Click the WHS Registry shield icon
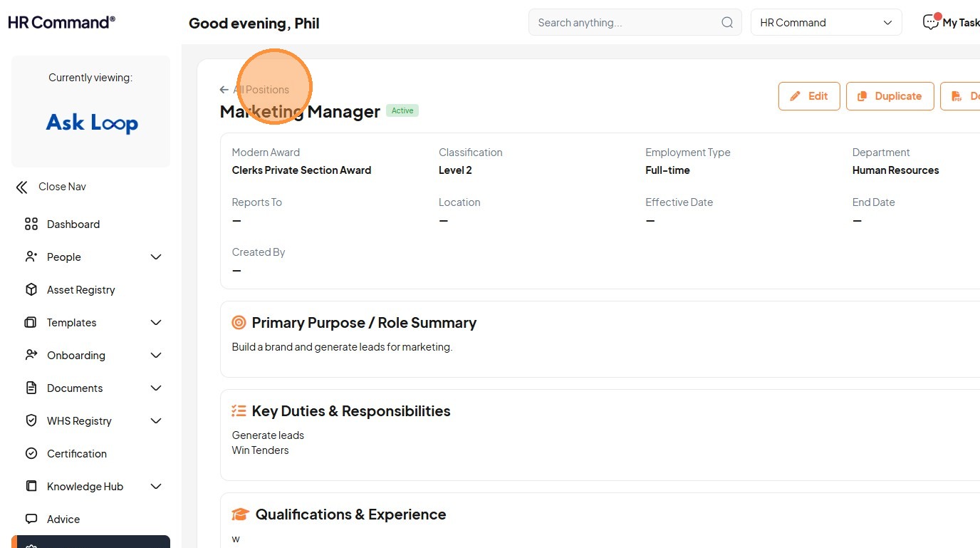This screenshot has height=548, width=980. [x=31, y=421]
